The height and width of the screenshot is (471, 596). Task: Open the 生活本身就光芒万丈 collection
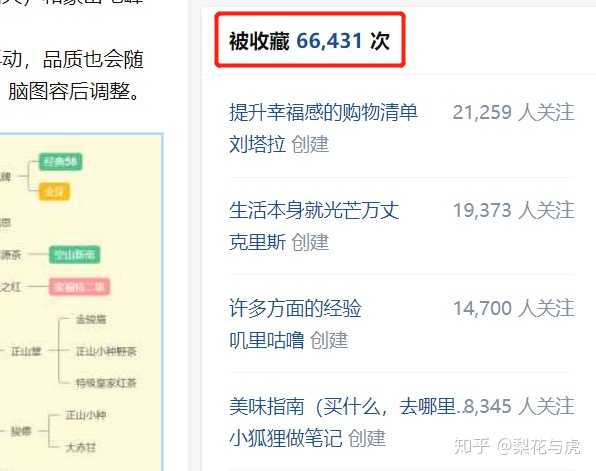[314, 211]
